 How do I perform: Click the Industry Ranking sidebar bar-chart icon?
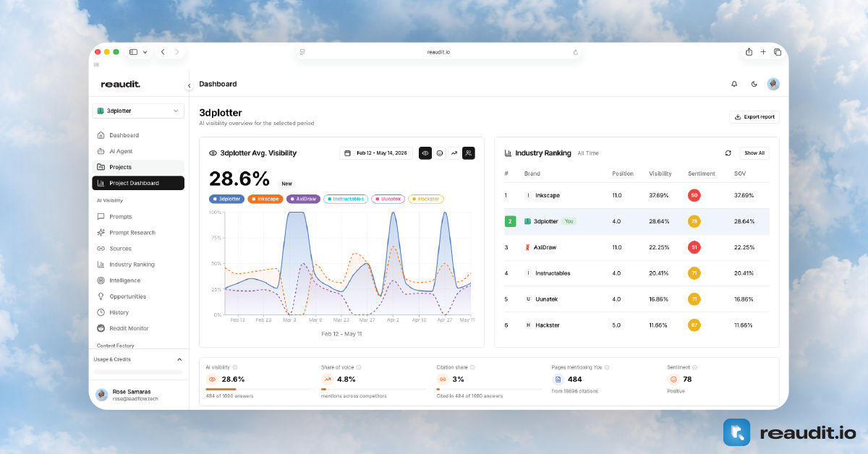[x=101, y=265]
